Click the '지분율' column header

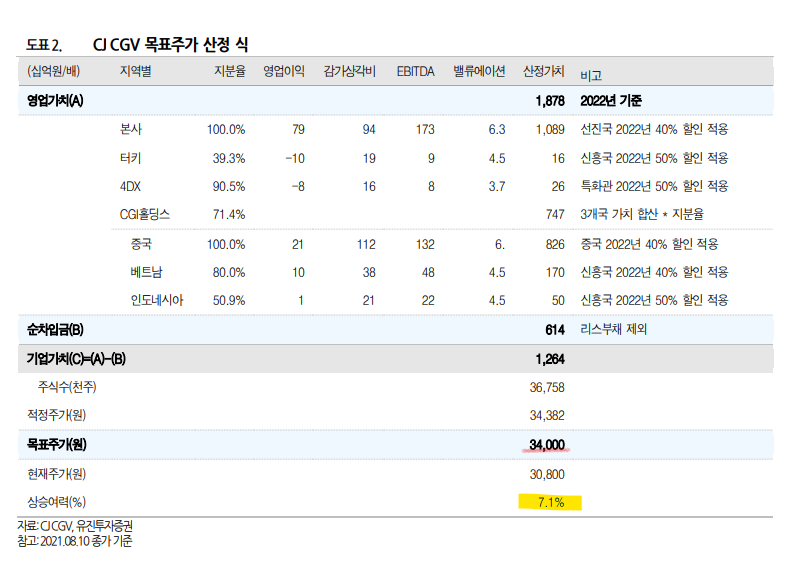230,71
